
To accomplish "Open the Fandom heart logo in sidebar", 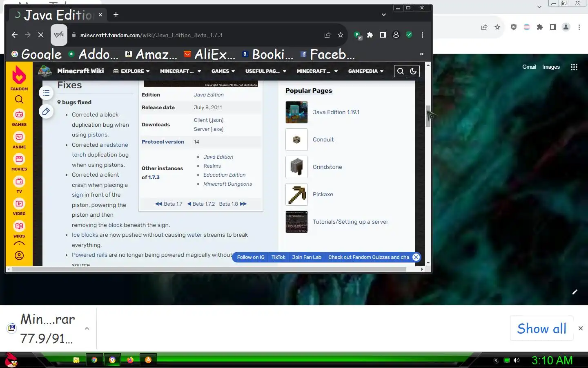I will point(19,75).
